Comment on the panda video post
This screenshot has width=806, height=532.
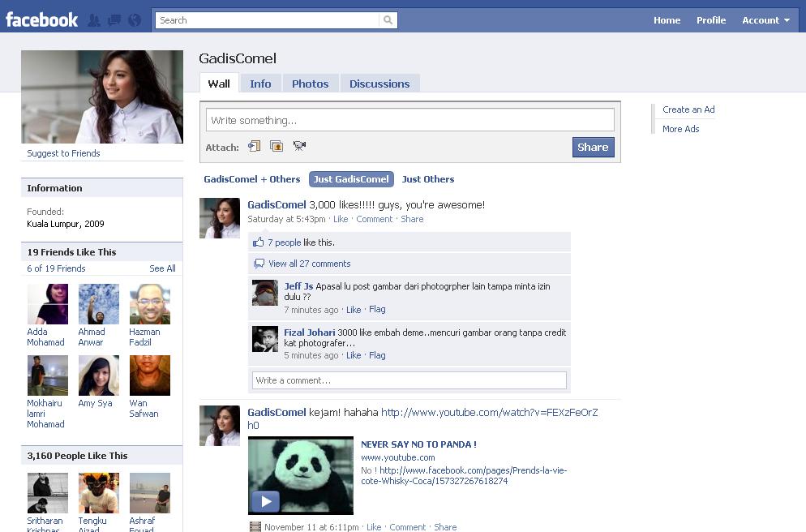408,527
